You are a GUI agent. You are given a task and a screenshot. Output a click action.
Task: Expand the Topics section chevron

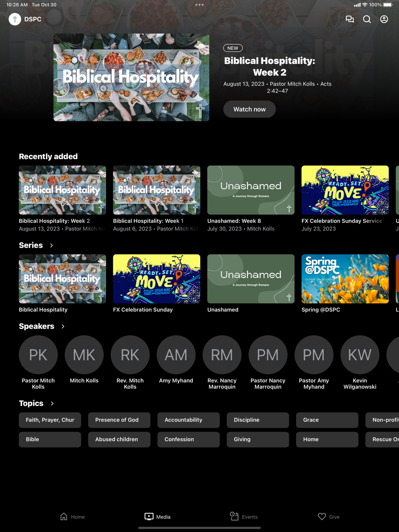tap(52, 404)
